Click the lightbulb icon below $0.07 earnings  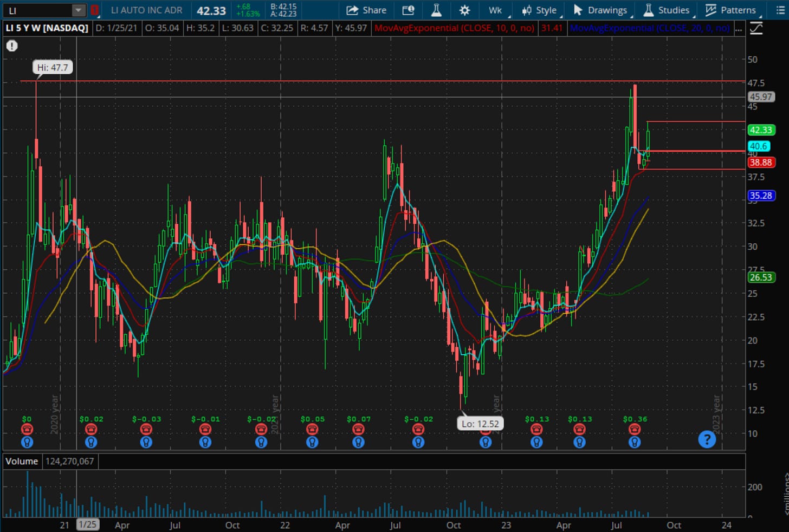click(x=358, y=442)
